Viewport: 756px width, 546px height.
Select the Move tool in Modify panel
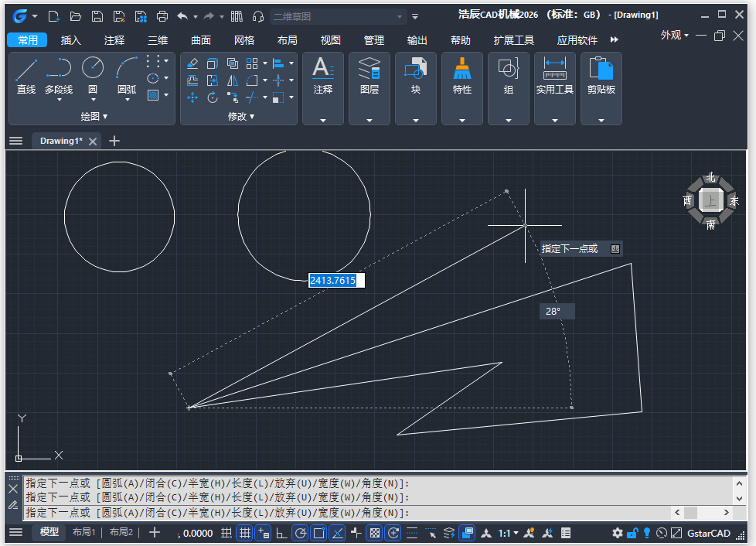pyautogui.click(x=192, y=97)
